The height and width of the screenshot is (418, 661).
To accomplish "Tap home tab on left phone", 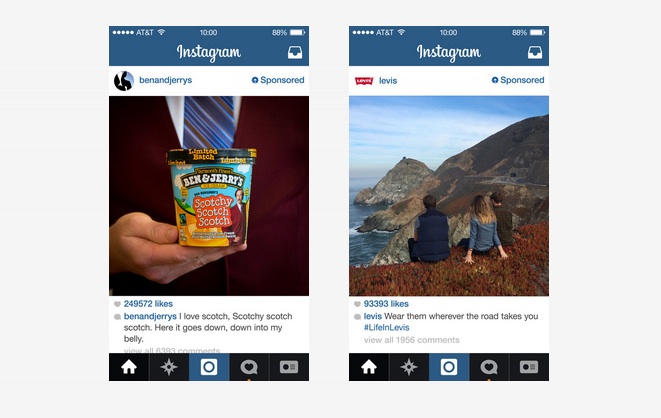I will pos(129,367).
